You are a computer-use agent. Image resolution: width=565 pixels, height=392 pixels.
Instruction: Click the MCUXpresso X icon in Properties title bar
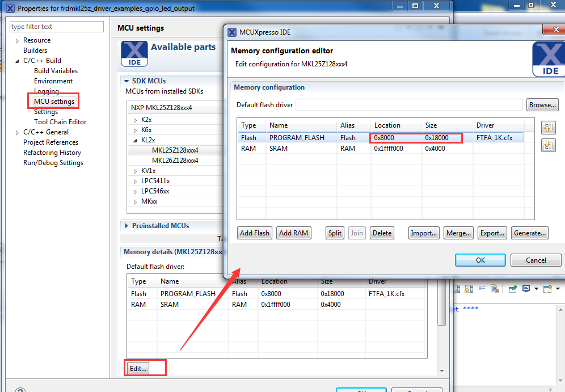point(10,9)
